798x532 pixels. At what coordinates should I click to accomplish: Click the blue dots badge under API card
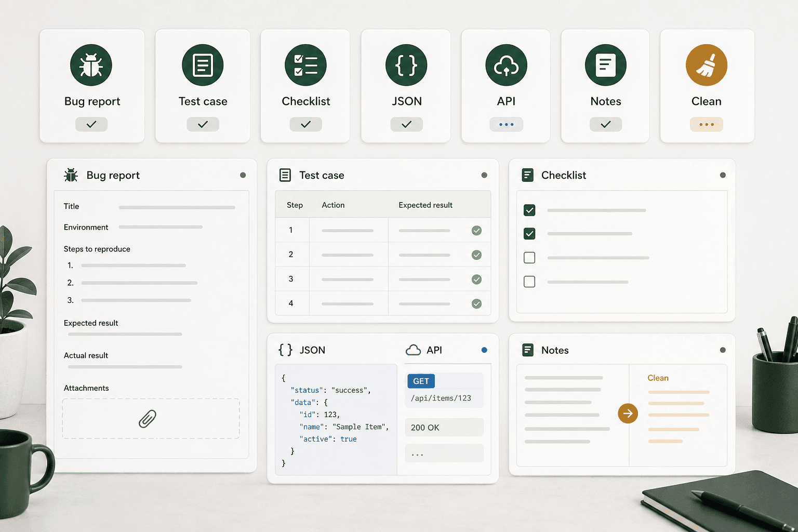pyautogui.click(x=506, y=124)
